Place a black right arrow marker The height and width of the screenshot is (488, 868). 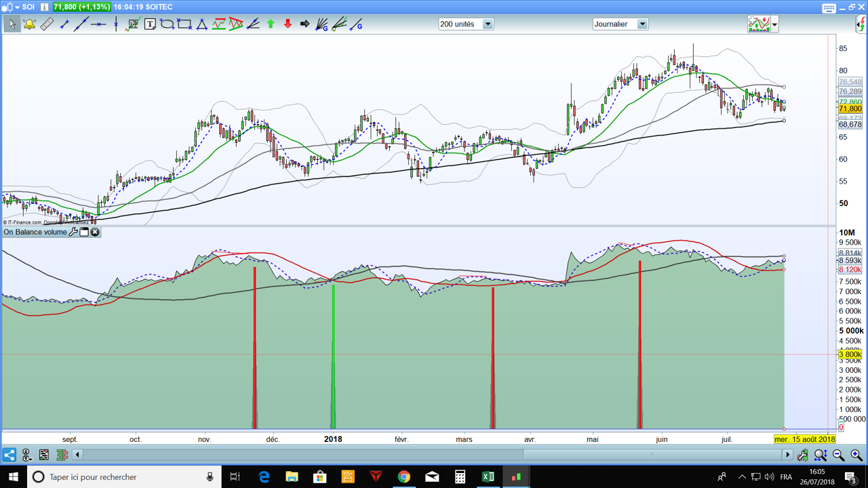tap(304, 24)
